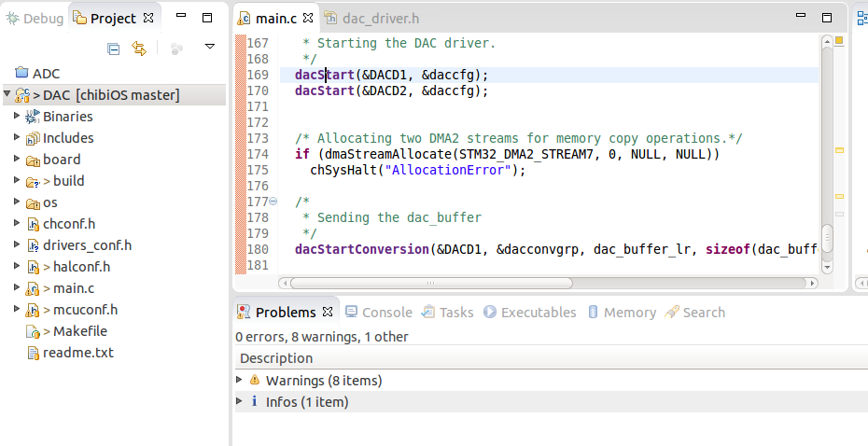
Task: Click the board folder icon
Action: [33, 160]
